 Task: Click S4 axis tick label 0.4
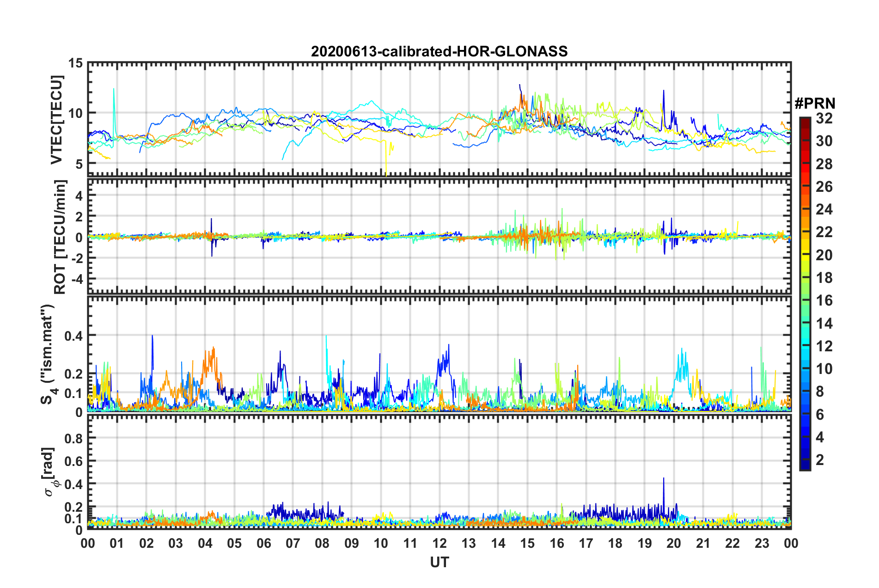pos(74,335)
